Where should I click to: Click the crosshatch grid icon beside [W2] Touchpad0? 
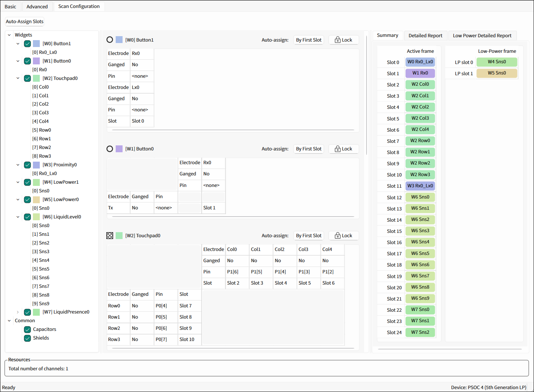(110, 236)
